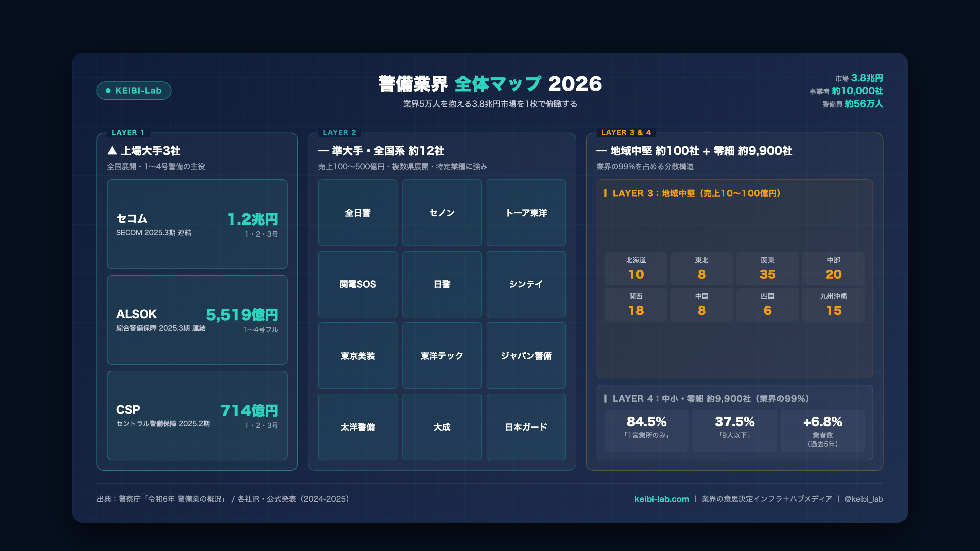Click the KEIBI-Lab badge

click(134, 91)
